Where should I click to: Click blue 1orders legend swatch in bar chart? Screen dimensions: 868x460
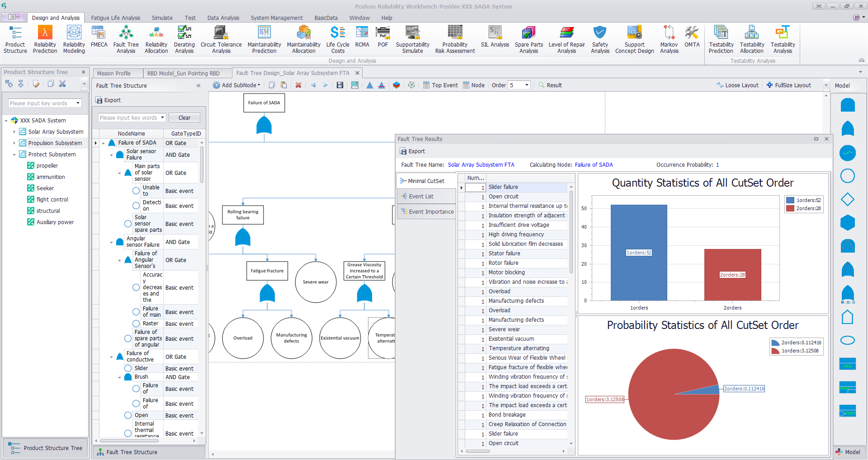click(x=790, y=200)
